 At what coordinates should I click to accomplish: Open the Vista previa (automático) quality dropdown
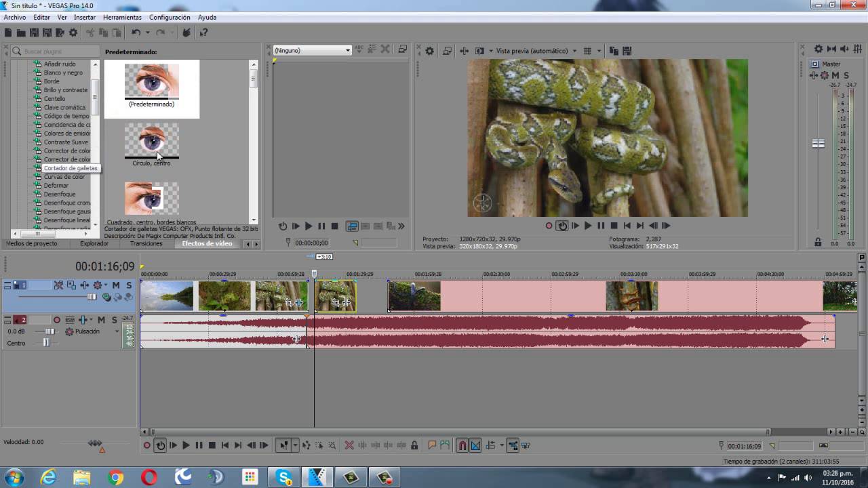(536, 51)
